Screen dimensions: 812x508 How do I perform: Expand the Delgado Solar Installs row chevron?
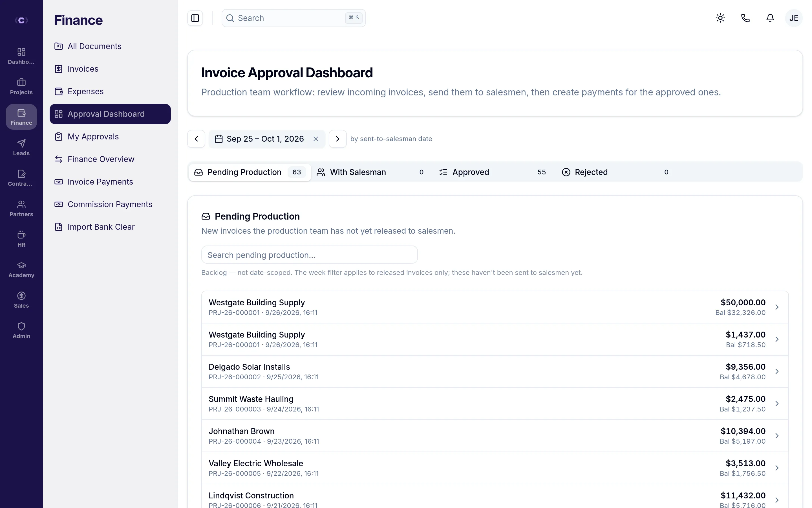[777, 372]
